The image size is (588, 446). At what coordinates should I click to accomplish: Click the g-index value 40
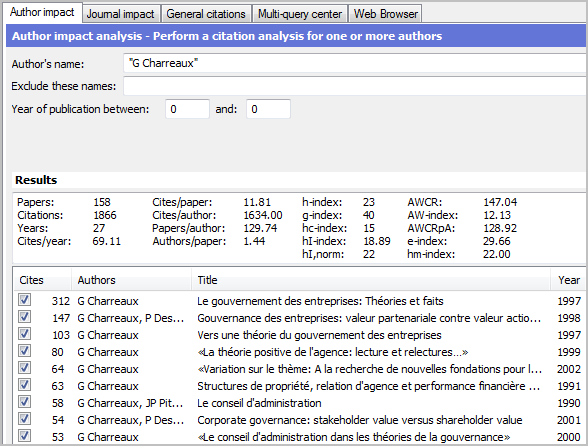tap(369, 215)
